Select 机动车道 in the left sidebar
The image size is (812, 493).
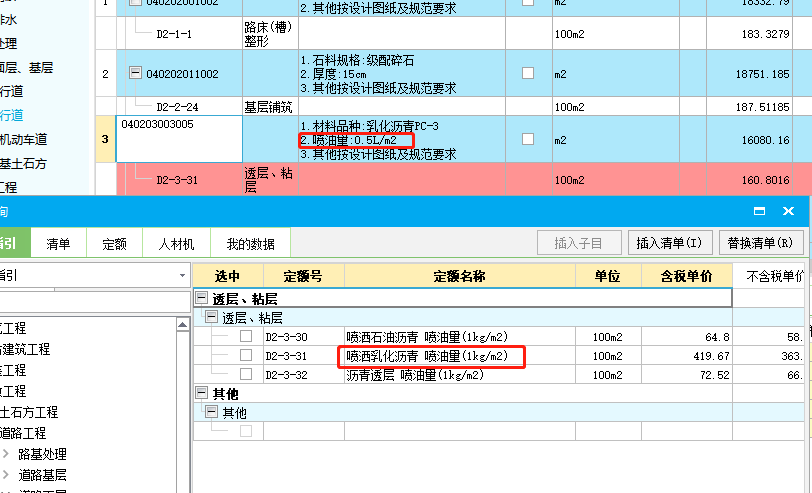click(23, 139)
